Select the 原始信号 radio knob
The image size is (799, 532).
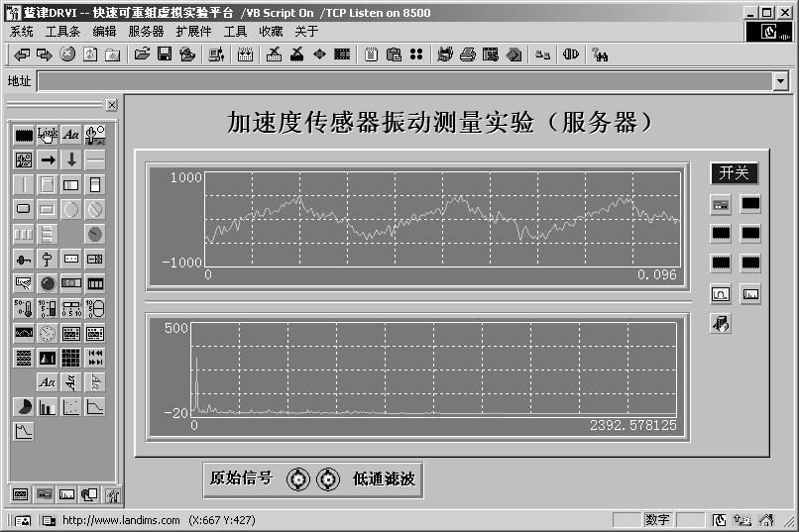coord(298,479)
